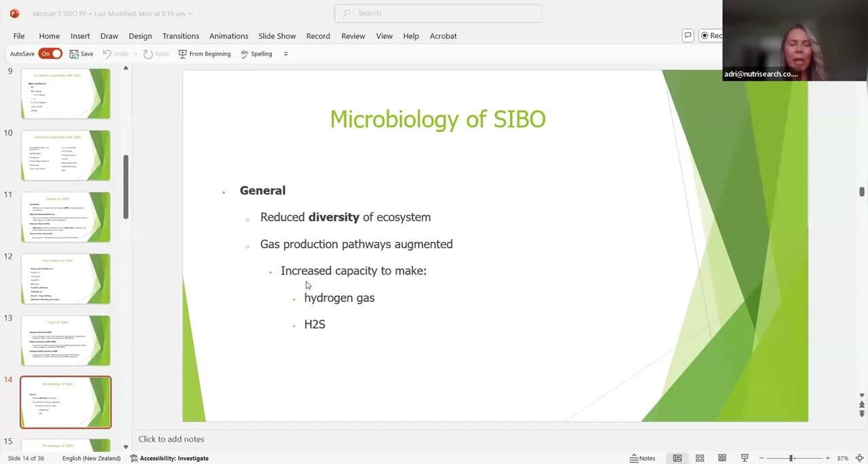Select slide 9 thumbnail

point(65,94)
